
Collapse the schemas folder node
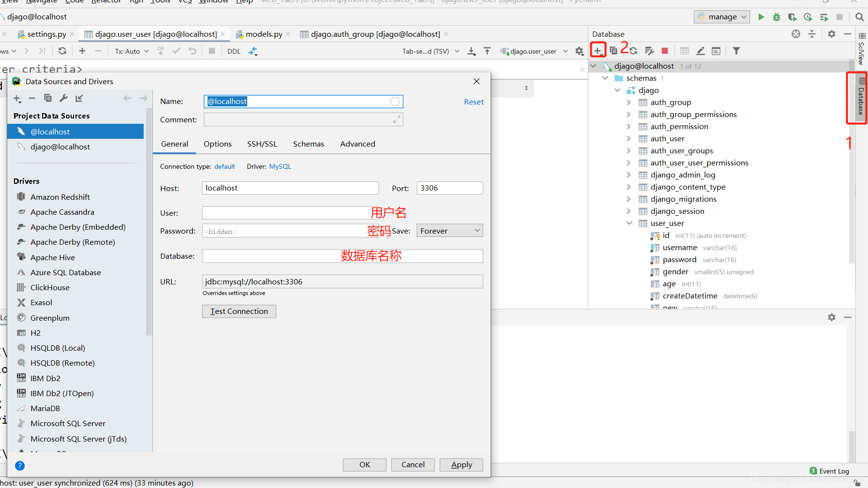pyautogui.click(x=605, y=78)
